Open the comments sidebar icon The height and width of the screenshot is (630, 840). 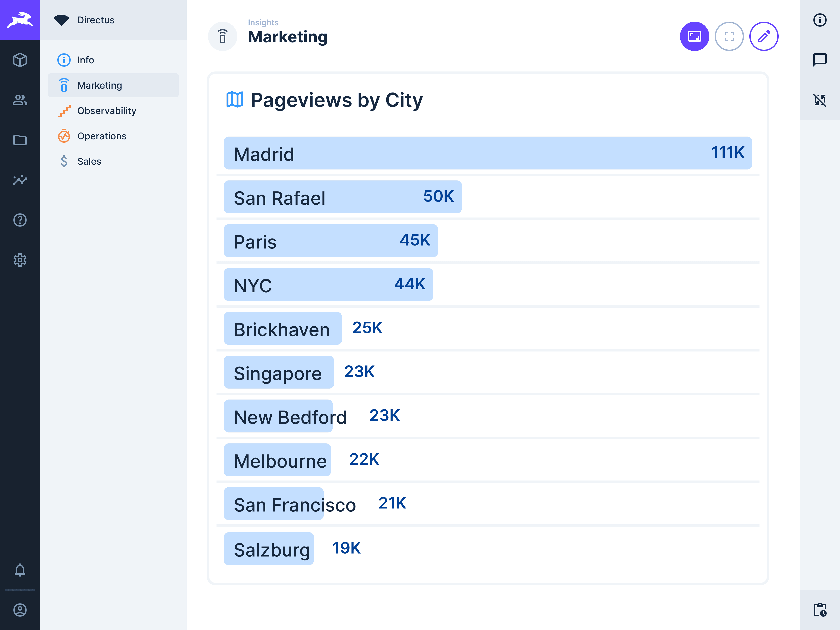click(820, 60)
